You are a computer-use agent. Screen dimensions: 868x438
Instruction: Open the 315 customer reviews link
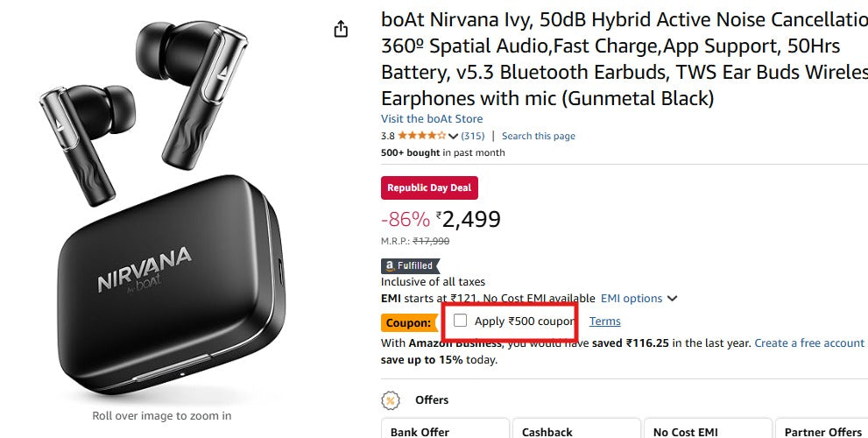tap(473, 136)
